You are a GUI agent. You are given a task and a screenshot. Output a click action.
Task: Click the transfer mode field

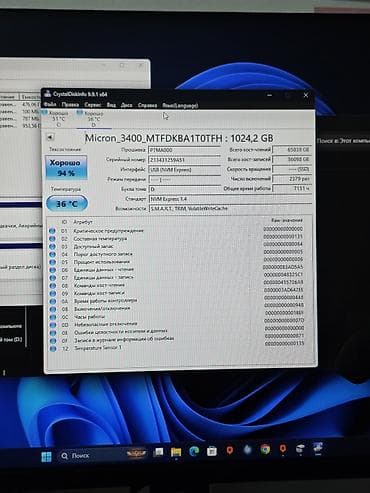coord(184,179)
